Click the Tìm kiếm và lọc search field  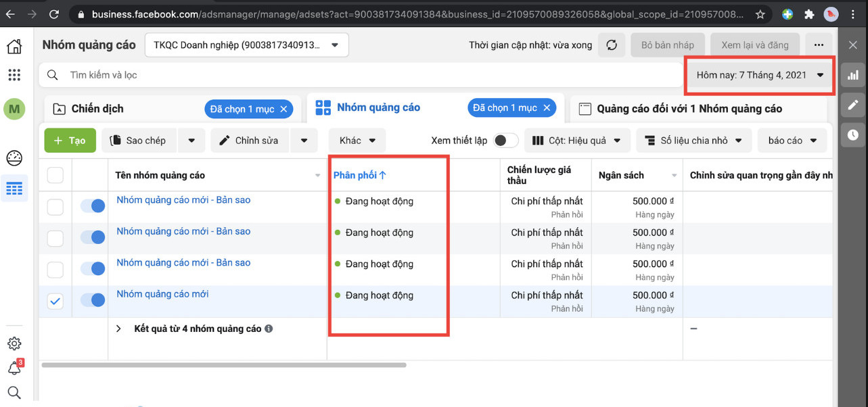[x=361, y=75]
